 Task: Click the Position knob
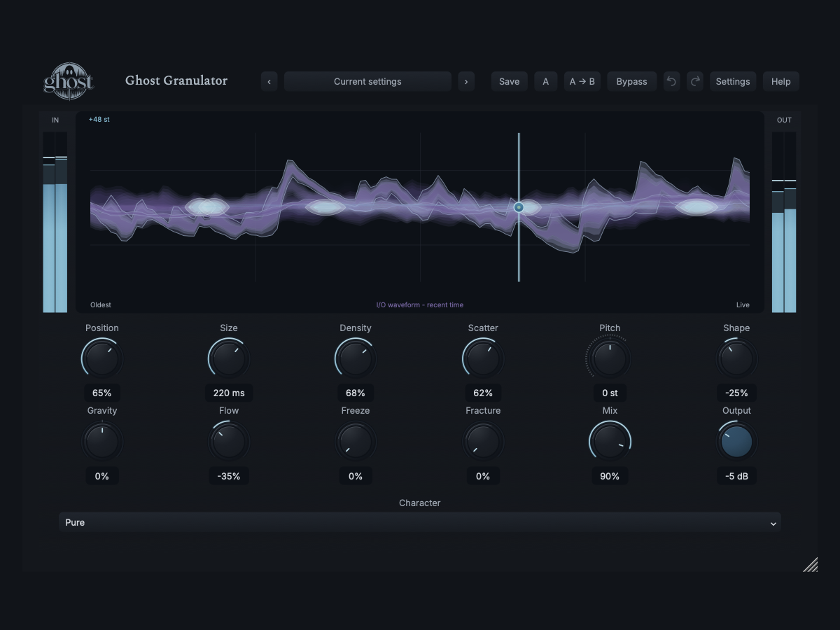[102, 359]
